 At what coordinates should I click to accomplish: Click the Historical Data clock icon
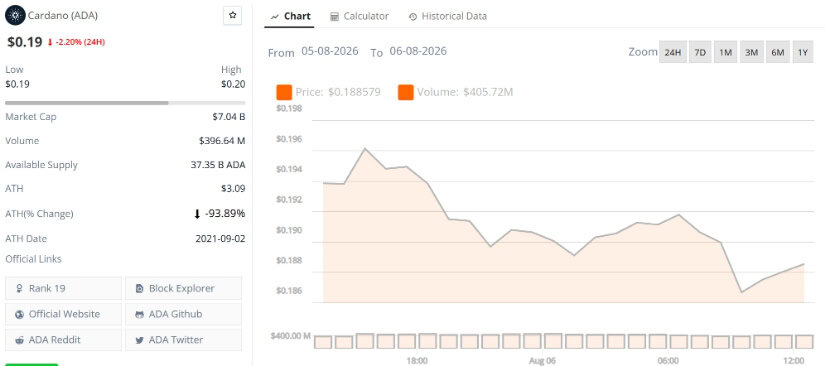(x=413, y=17)
